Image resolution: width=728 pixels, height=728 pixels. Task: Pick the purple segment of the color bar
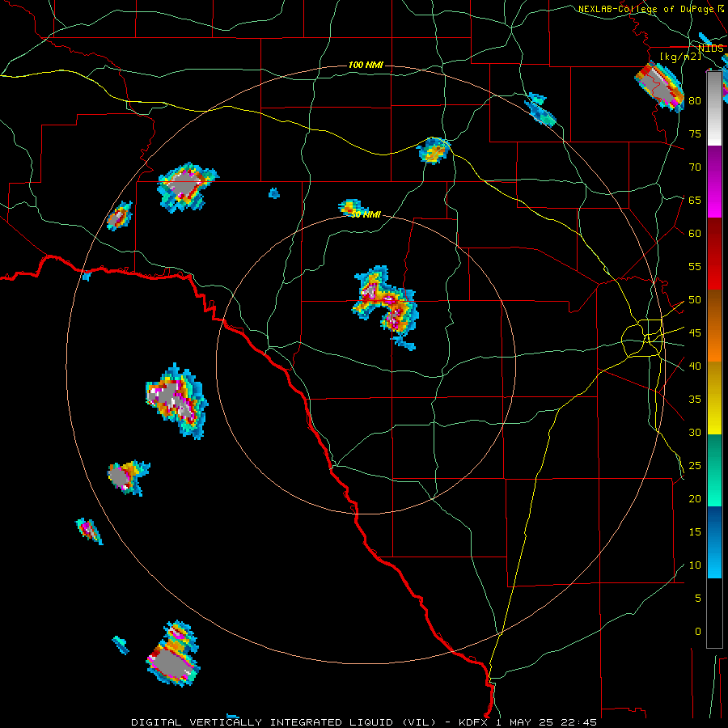pos(714,163)
